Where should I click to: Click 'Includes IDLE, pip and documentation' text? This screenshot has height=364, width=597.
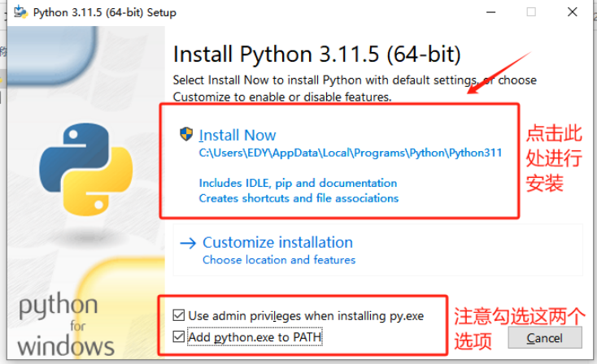tap(298, 183)
